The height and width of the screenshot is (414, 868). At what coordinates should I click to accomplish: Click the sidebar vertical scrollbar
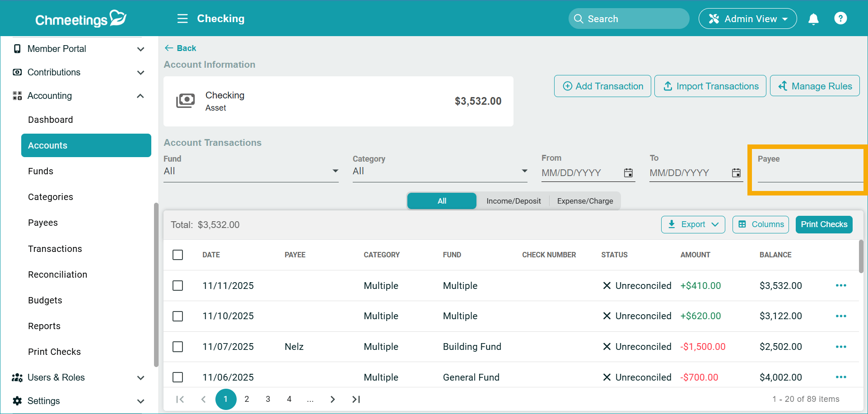(156, 284)
